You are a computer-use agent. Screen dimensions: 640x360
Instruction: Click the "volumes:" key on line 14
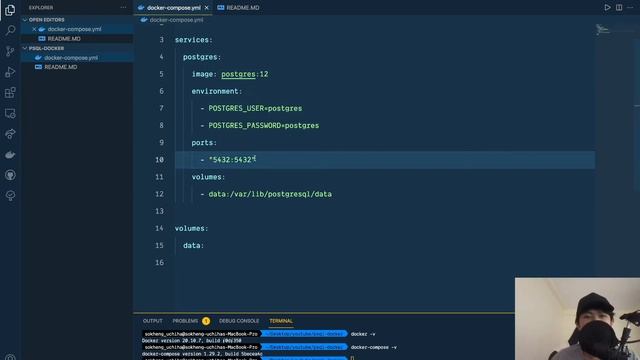pyautogui.click(x=191, y=228)
